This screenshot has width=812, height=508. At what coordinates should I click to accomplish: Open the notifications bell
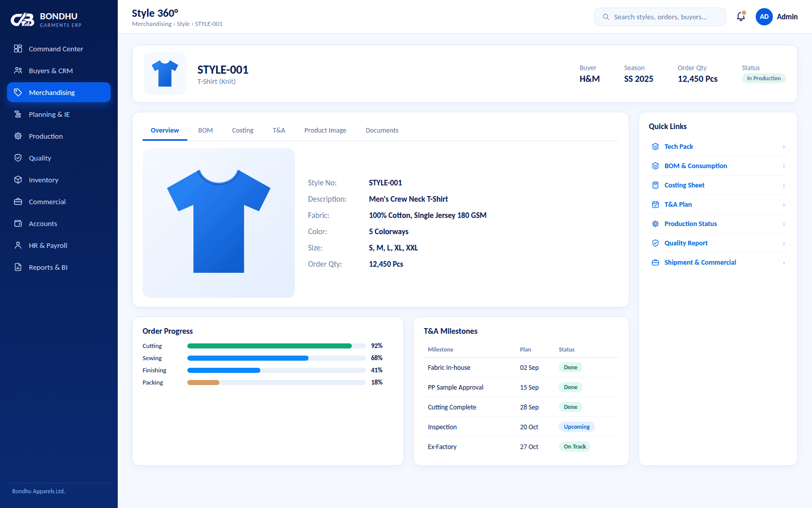741,17
